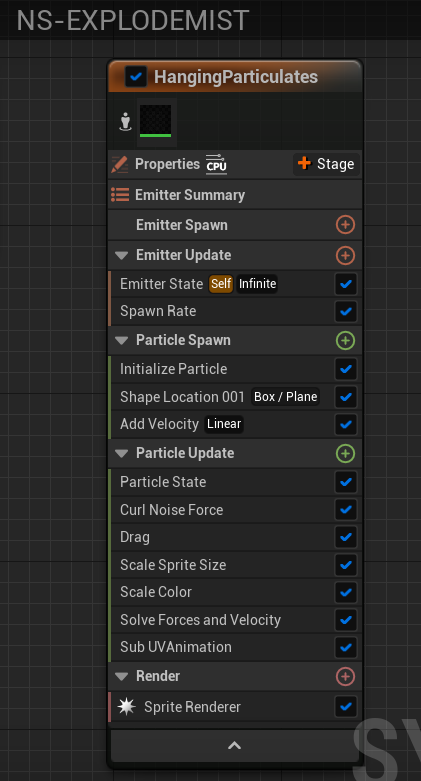Viewport: 421px width, 781px height.
Task: Toggle the Spawn Rate module checkbox
Action: (x=345, y=311)
